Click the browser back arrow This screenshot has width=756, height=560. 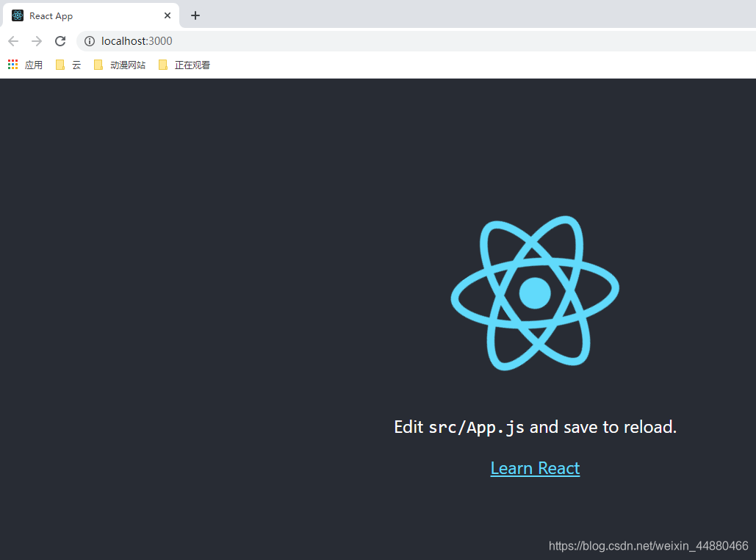tap(13, 41)
